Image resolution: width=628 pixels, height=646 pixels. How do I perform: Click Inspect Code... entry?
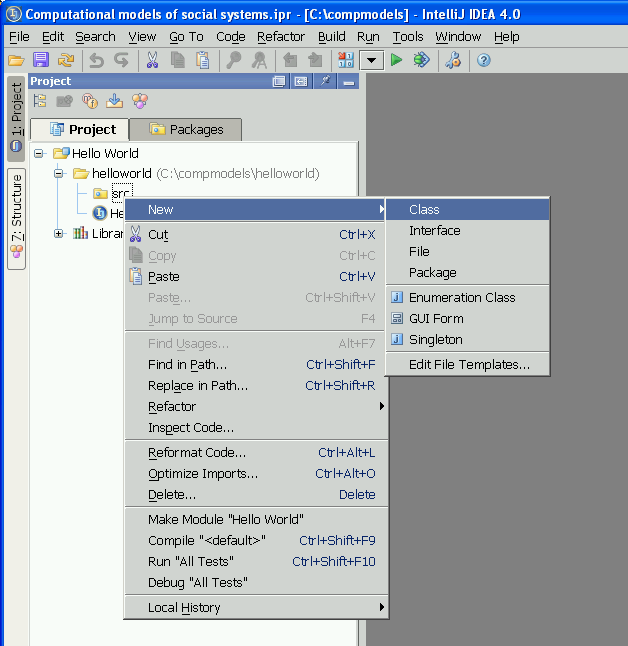[255, 428]
